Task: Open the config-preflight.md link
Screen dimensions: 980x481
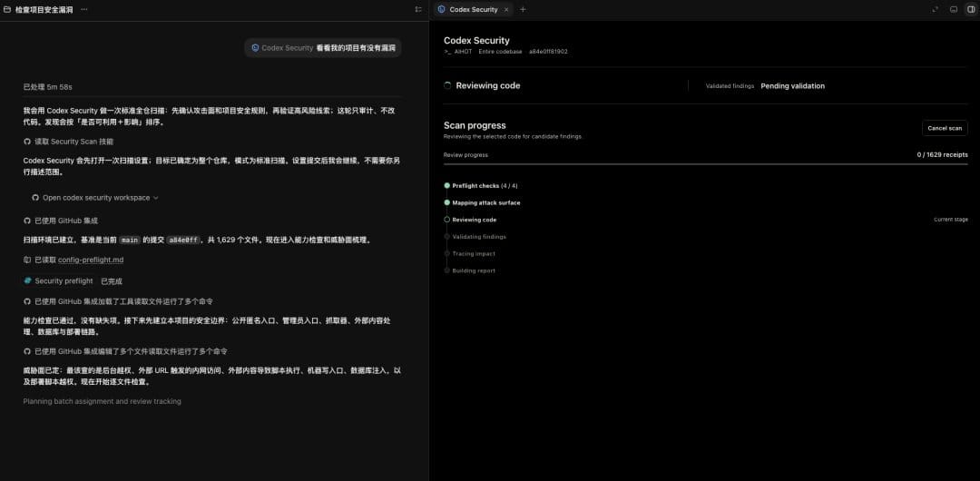Action: pyautogui.click(x=91, y=260)
